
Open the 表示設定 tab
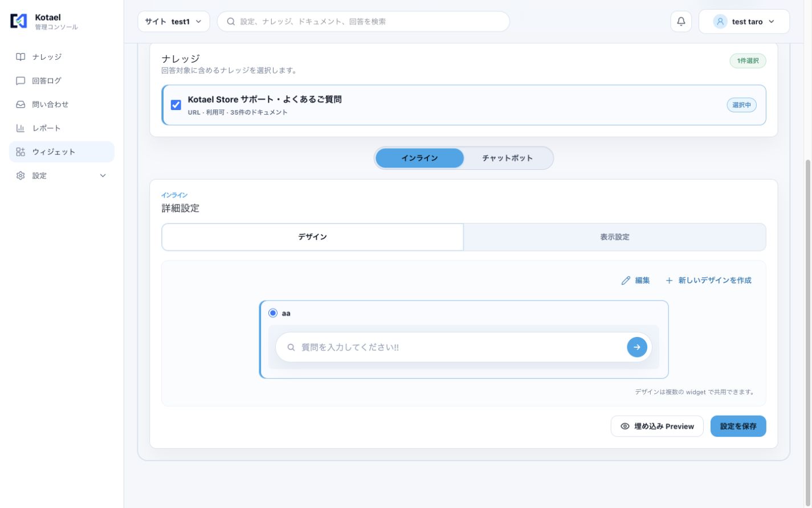[x=615, y=237]
